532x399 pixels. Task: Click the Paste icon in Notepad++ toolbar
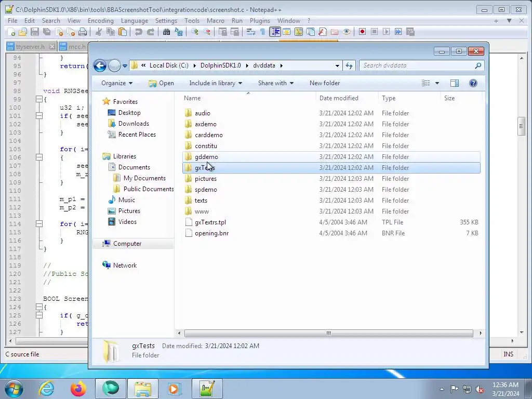[x=123, y=32]
